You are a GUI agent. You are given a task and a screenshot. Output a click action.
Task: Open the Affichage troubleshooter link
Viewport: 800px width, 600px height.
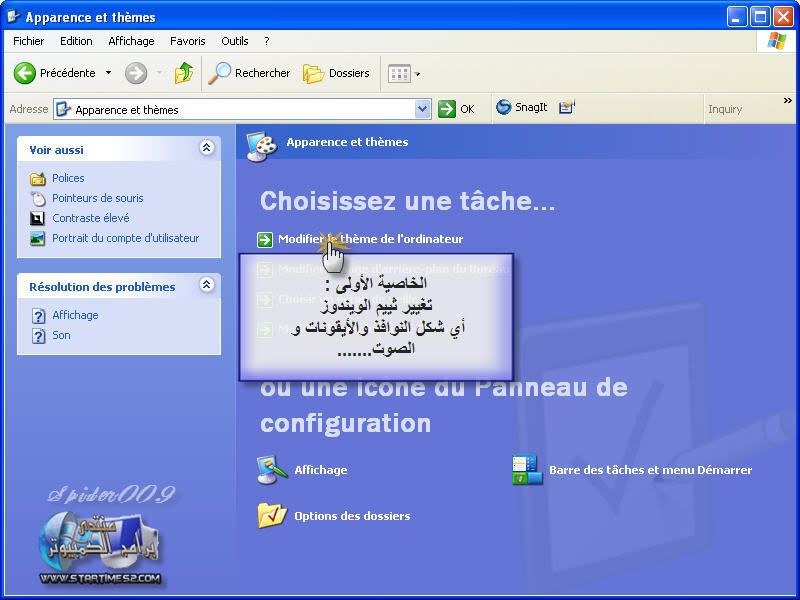tap(76, 315)
